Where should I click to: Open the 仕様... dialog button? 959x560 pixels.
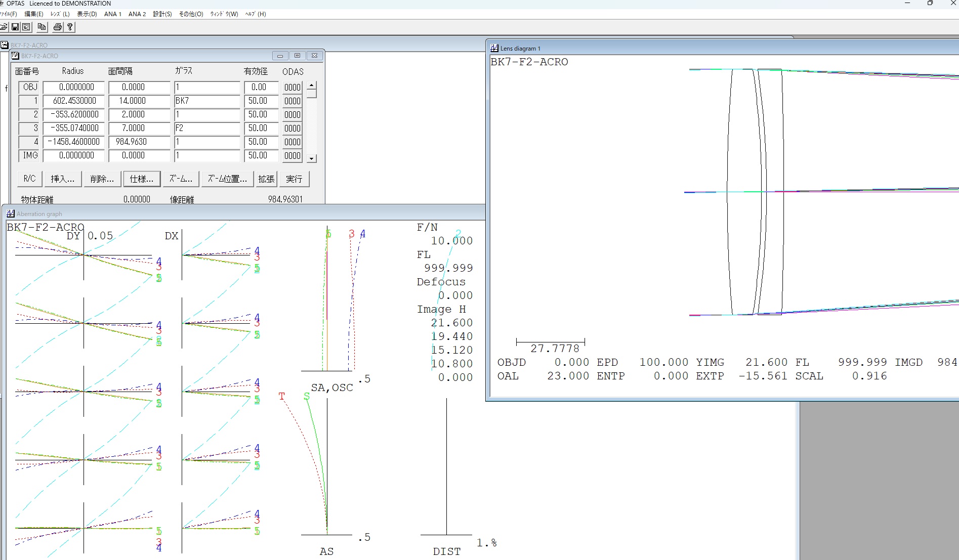[142, 179]
